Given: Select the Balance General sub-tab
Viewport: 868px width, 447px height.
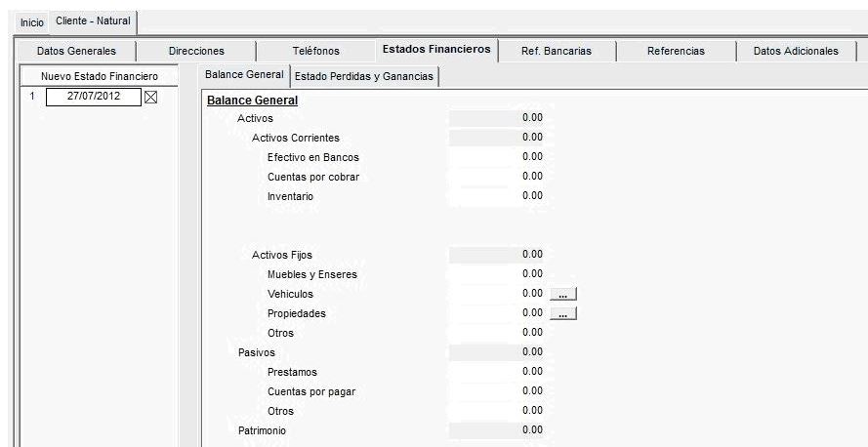Looking at the screenshot, I should (x=244, y=75).
